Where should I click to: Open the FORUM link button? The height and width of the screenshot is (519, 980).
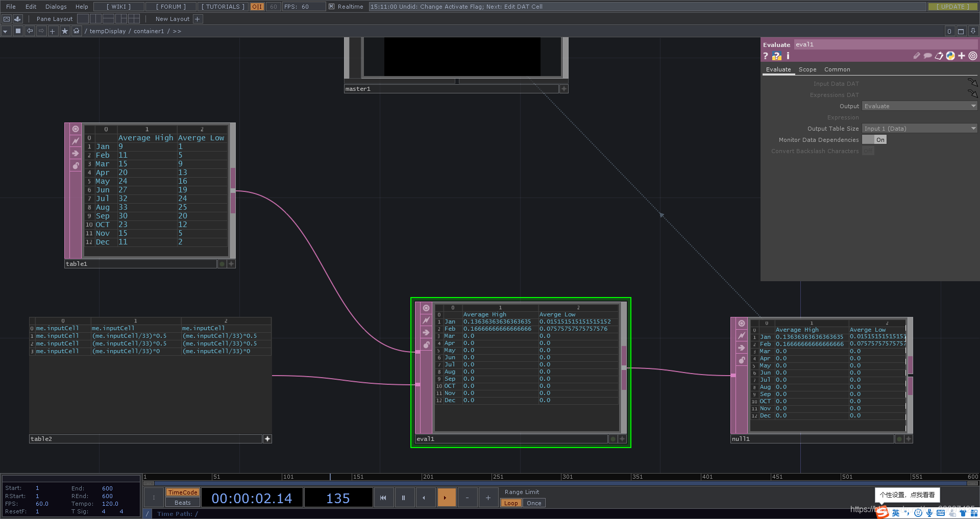171,7
